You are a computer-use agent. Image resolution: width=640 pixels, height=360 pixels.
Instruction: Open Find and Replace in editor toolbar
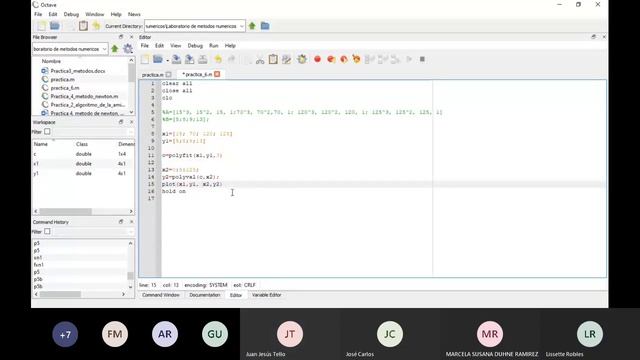(287, 59)
